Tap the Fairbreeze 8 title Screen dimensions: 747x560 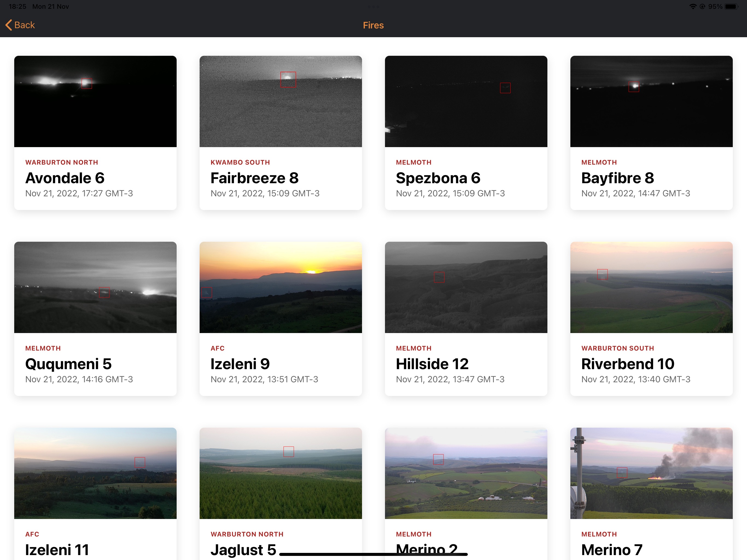click(x=254, y=178)
